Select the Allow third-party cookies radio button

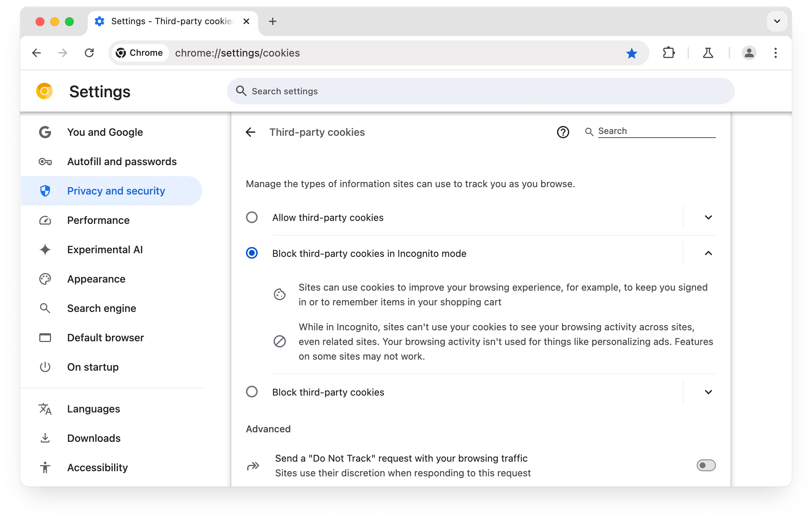251,217
